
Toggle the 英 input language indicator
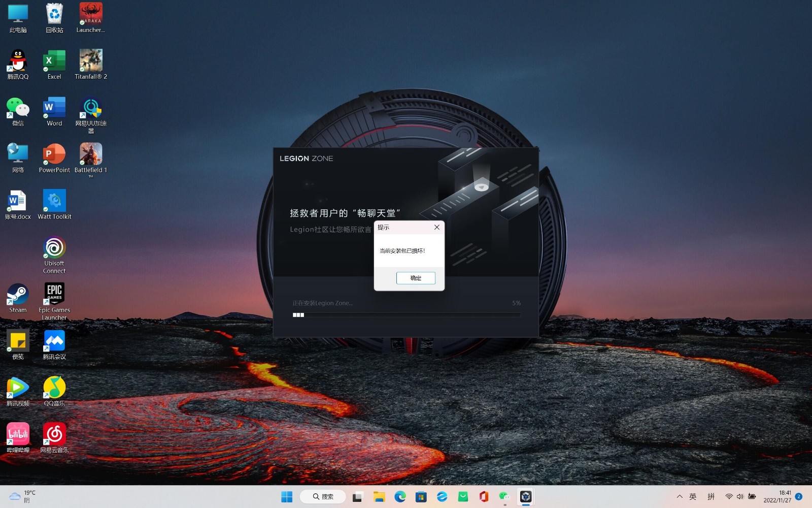(693, 496)
